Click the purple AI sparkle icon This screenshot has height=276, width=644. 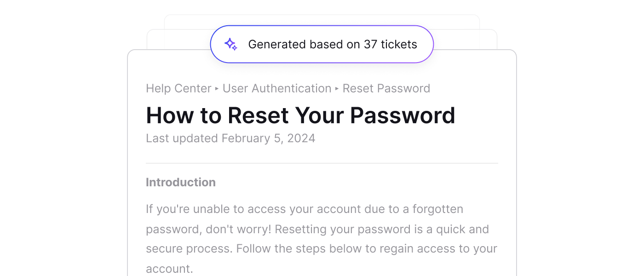231,44
